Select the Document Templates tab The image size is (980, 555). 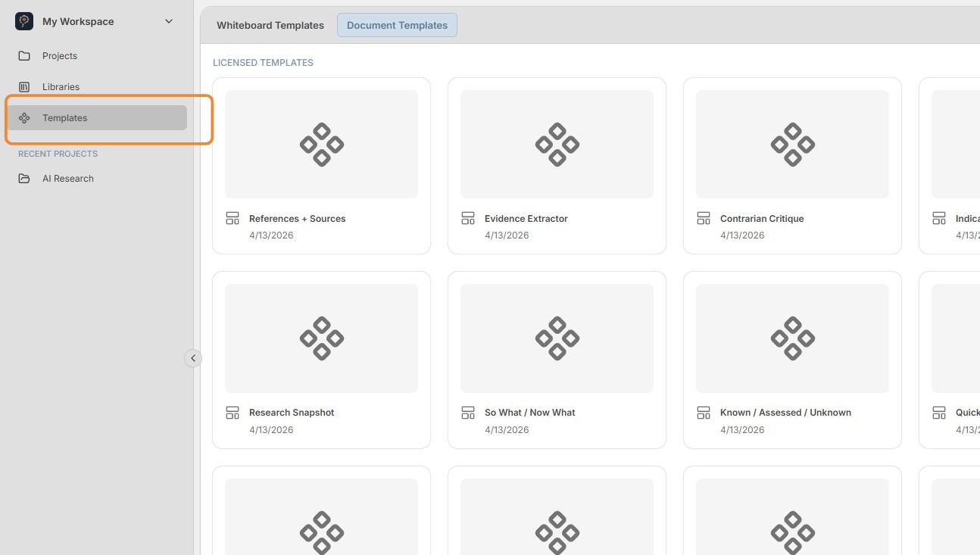point(397,25)
